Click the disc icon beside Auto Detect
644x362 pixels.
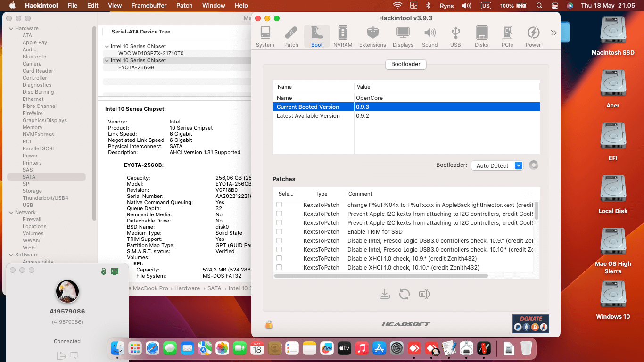point(533,165)
